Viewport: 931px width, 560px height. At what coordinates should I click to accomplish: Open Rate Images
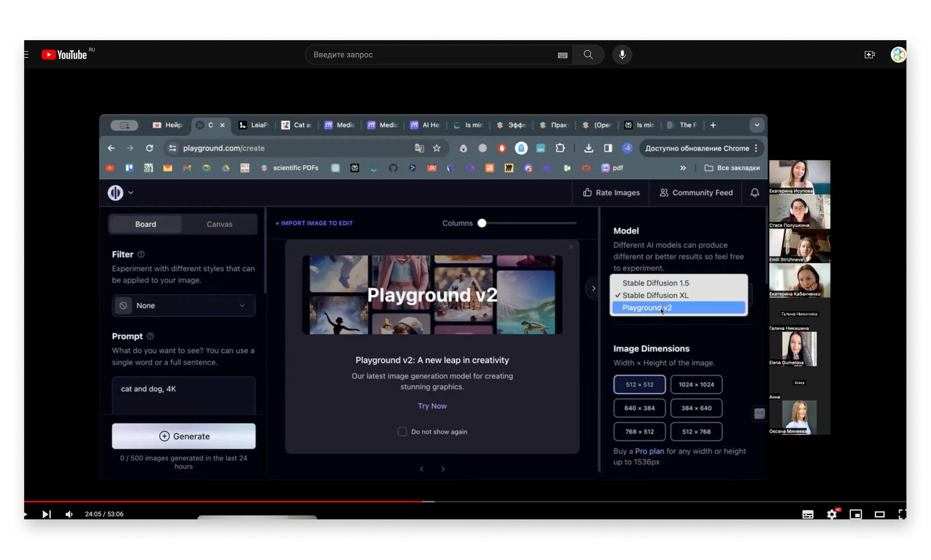[x=611, y=193]
